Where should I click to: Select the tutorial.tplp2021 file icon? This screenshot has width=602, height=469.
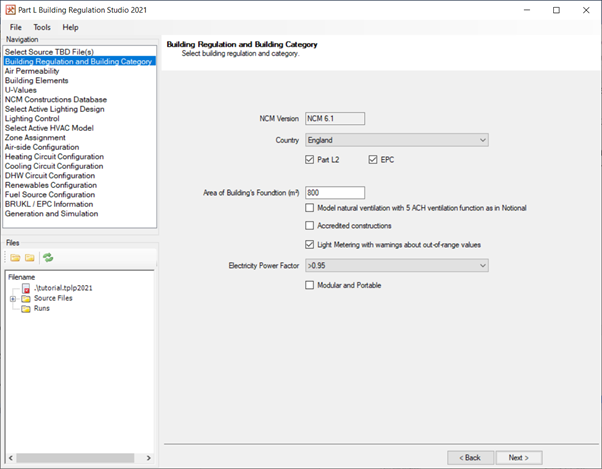[x=26, y=288]
